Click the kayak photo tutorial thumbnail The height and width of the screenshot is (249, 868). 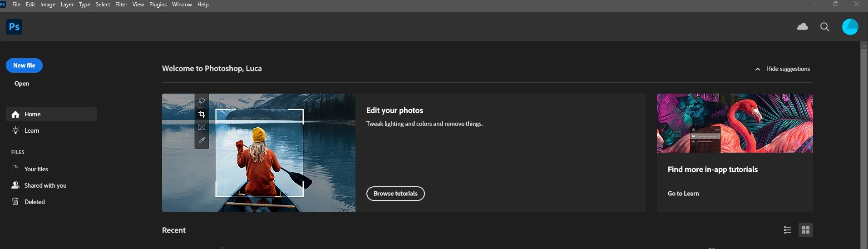coord(259,153)
